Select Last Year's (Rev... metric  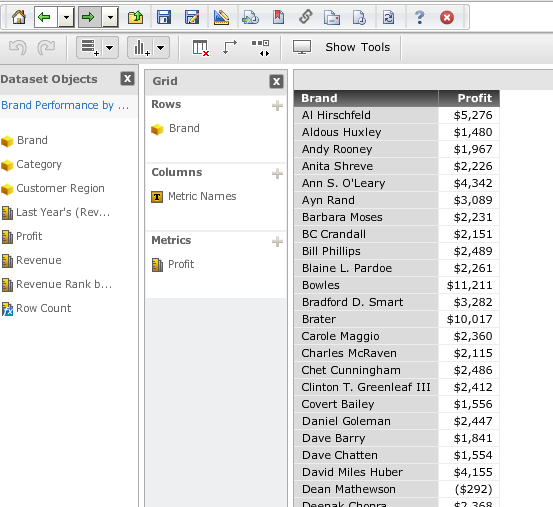coord(63,212)
